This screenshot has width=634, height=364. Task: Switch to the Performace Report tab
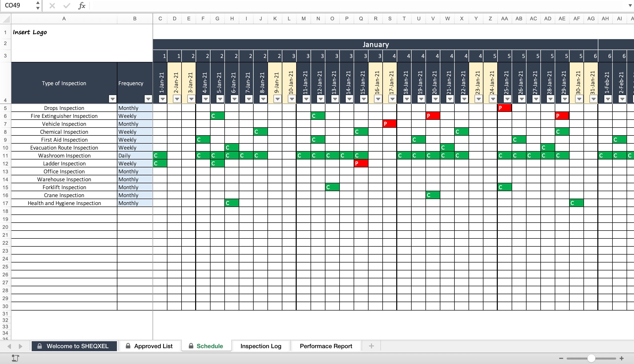click(x=326, y=346)
